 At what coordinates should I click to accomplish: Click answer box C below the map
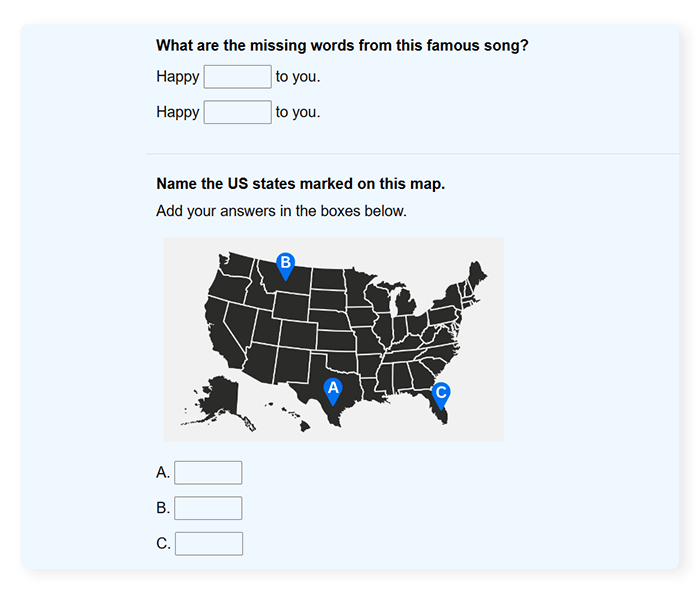click(x=208, y=544)
